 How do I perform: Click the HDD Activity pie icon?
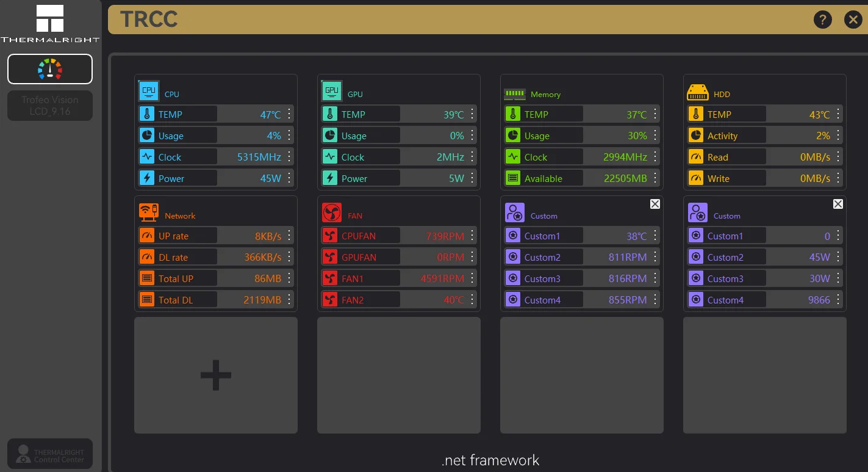point(696,136)
